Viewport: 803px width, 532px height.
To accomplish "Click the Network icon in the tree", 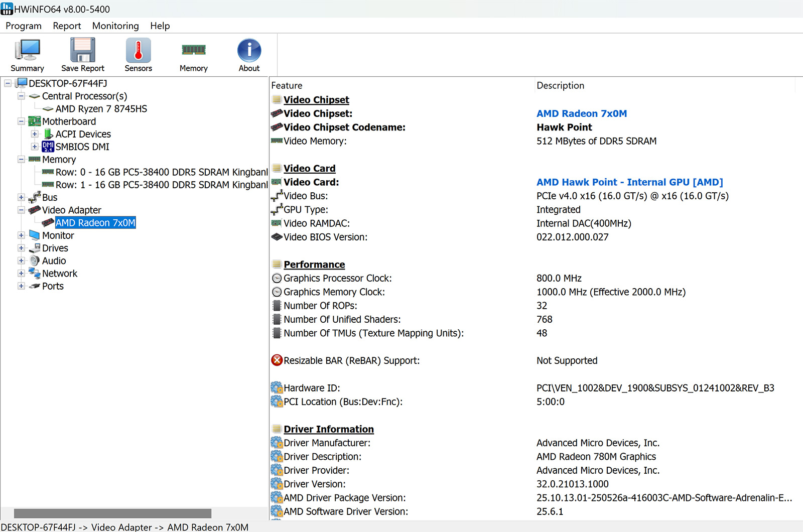I will [35, 273].
